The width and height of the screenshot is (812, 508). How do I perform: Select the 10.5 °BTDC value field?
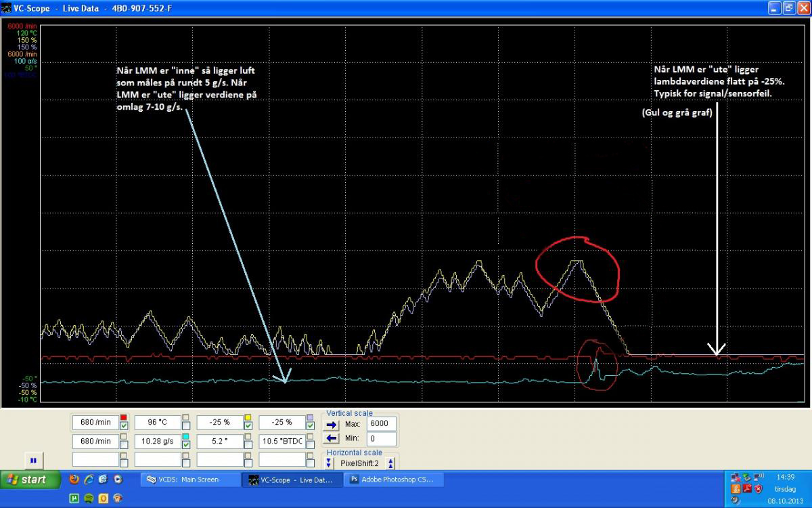click(282, 441)
